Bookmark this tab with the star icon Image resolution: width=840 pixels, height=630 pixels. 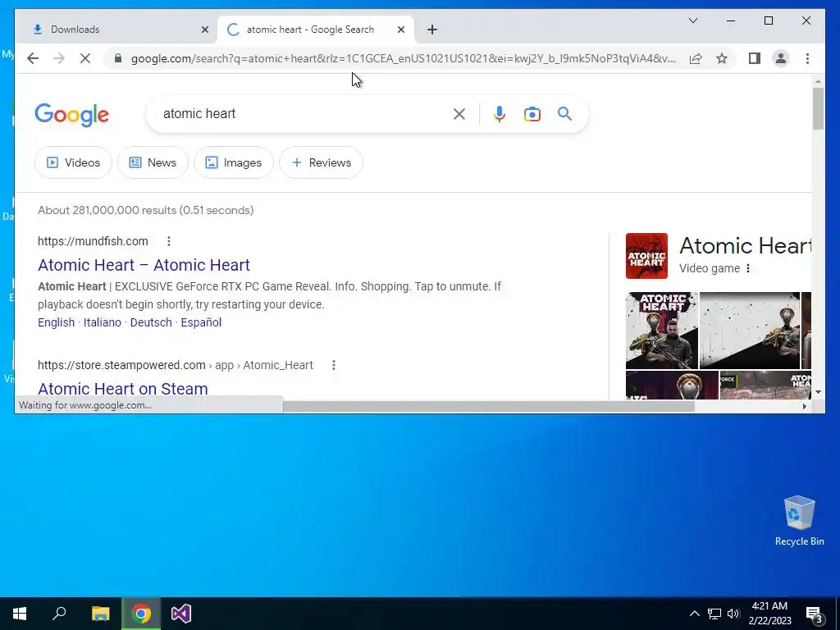click(x=722, y=58)
